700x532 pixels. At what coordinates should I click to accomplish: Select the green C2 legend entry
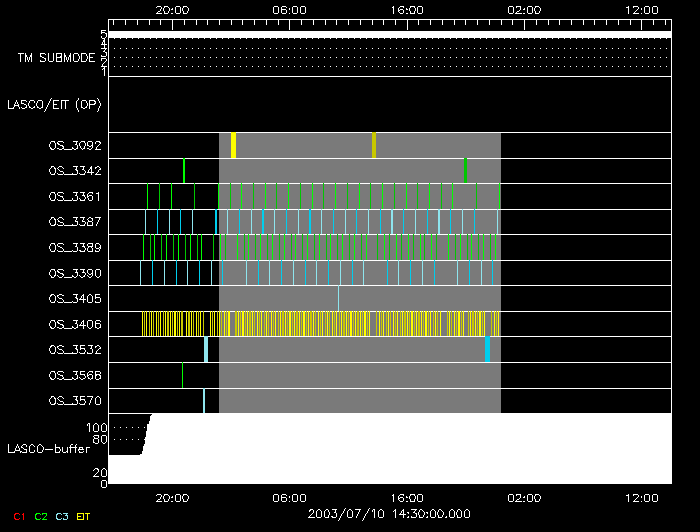pyautogui.click(x=41, y=516)
